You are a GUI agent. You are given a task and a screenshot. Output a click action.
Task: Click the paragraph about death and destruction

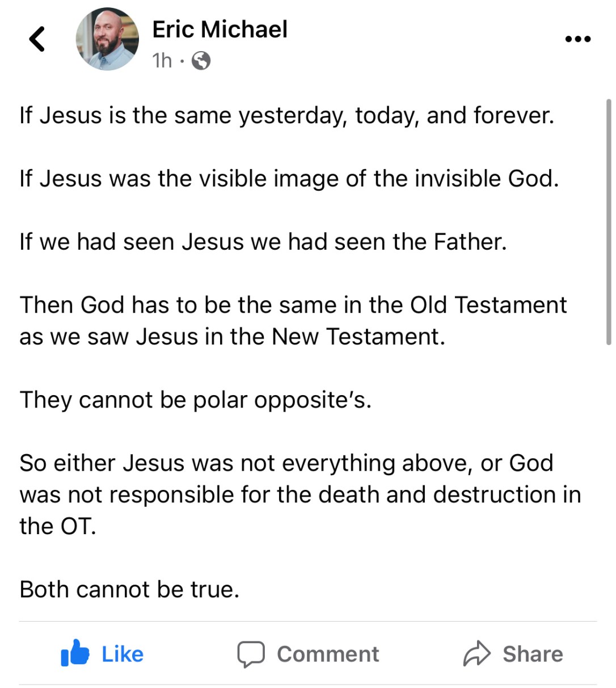click(x=299, y=494)
